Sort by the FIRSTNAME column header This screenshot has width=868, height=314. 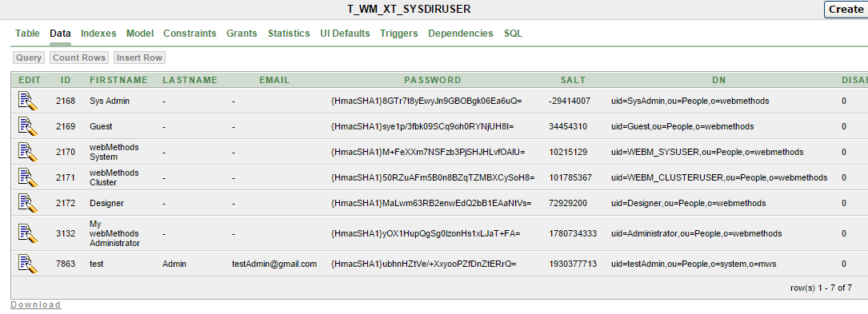[119, 80]
